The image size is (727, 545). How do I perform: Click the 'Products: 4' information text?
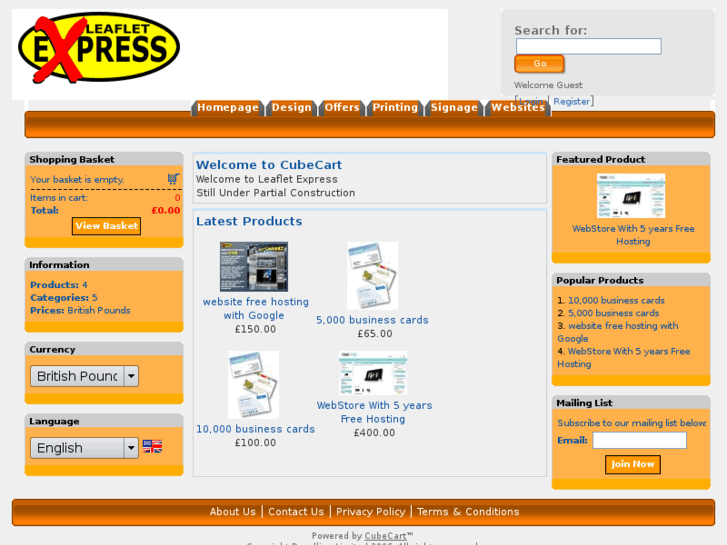pyautogui.click(x=59, y=285)
